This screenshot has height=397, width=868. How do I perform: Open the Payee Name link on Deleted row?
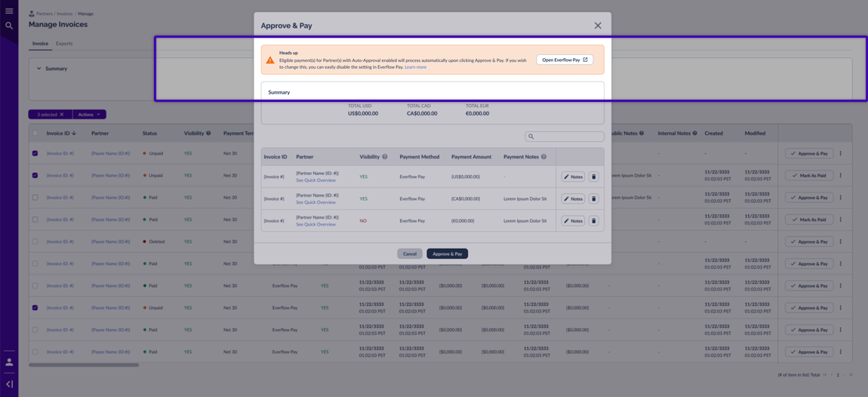pyautogui.click(x=111, y=242)
